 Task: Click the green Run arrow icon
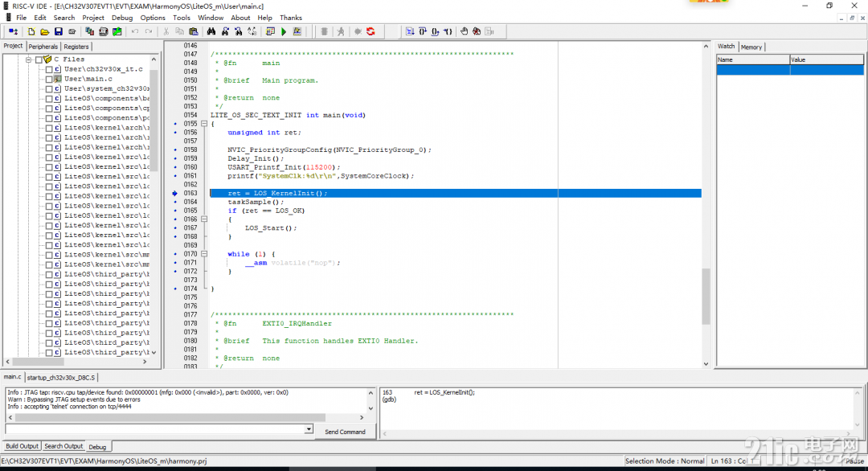point(284,32)
